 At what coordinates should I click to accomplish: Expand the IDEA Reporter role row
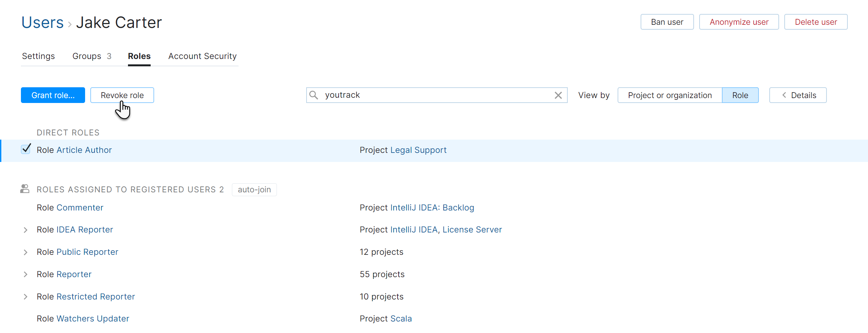(x=25, y=230)
